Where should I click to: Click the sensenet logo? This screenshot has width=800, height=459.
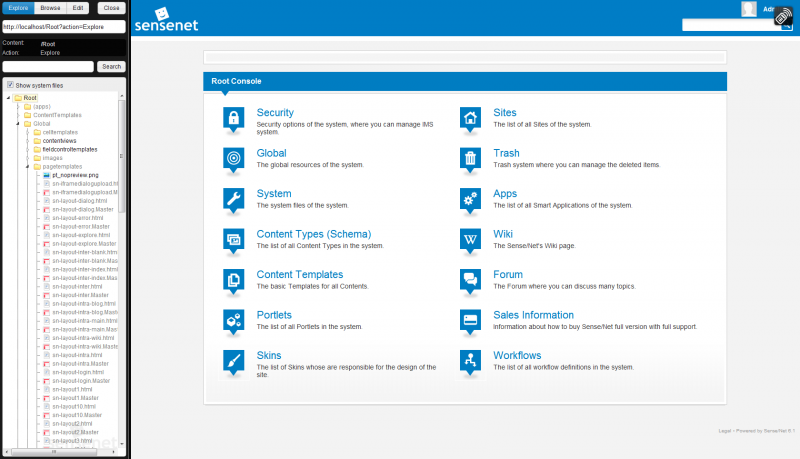coord(166,20)
